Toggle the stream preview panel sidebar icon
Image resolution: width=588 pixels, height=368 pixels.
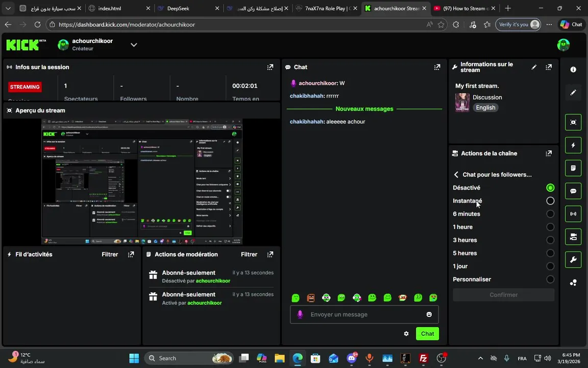[x=573, y=122]
